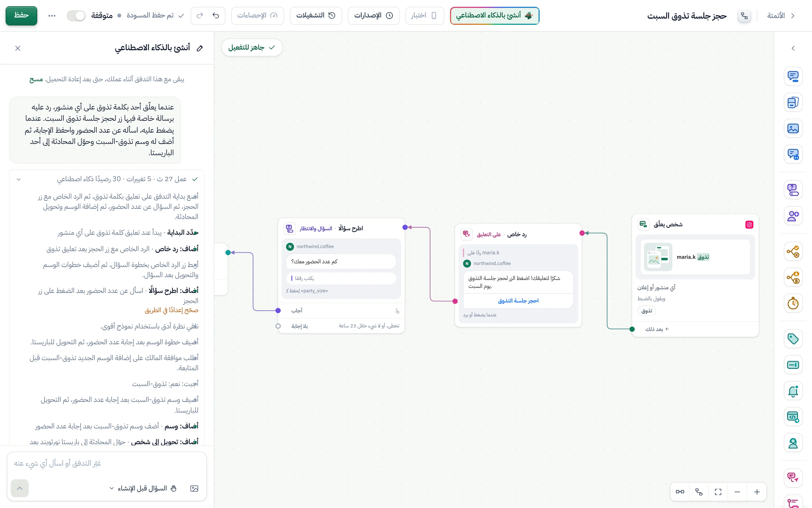Rename the AI chat with pencil icon
812x508 pixels.
(x=200, y=48)
